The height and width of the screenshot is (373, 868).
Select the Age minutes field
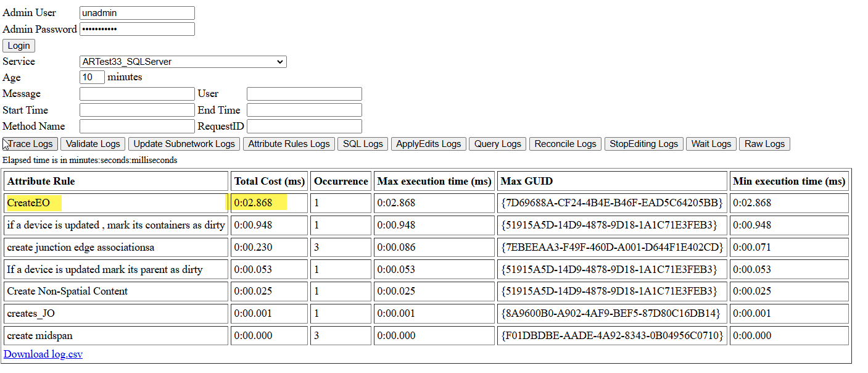pos(92,77)
